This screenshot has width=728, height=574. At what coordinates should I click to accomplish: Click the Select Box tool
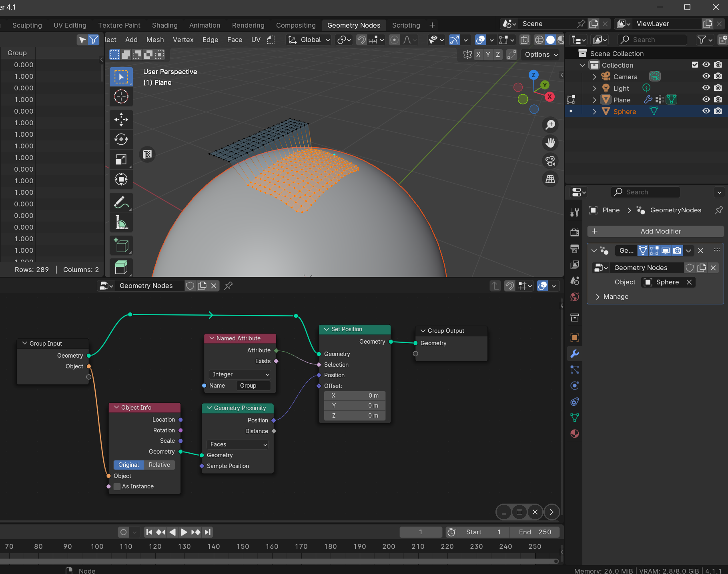tap(121, 76)
